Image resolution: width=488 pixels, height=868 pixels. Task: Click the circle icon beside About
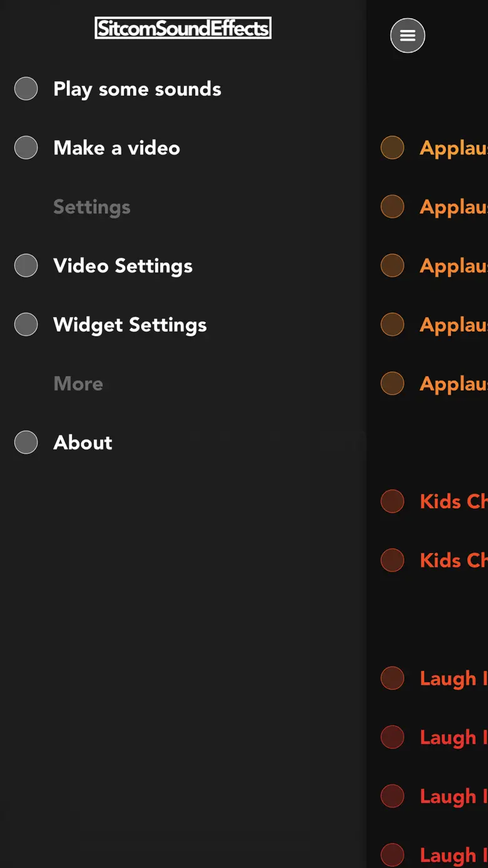pyautogui.click(x=26, y=442)
